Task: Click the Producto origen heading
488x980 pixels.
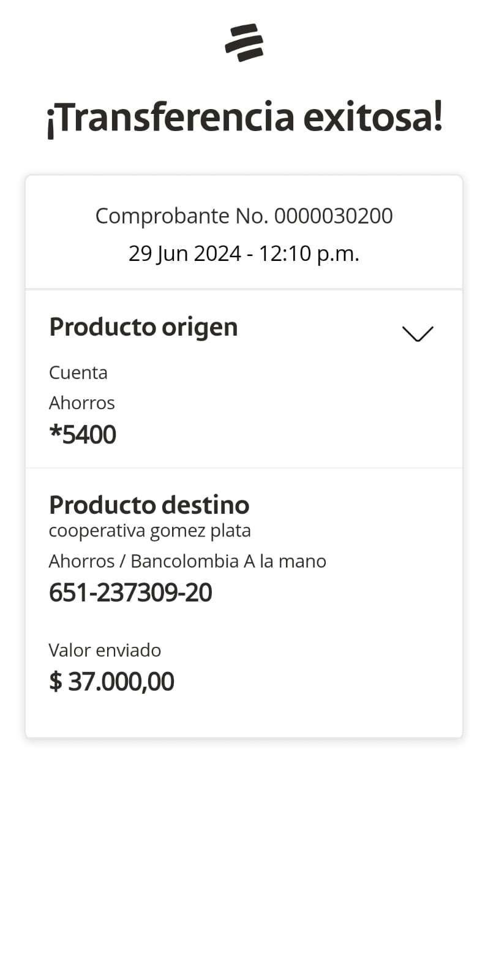Action: coord(143,327)
